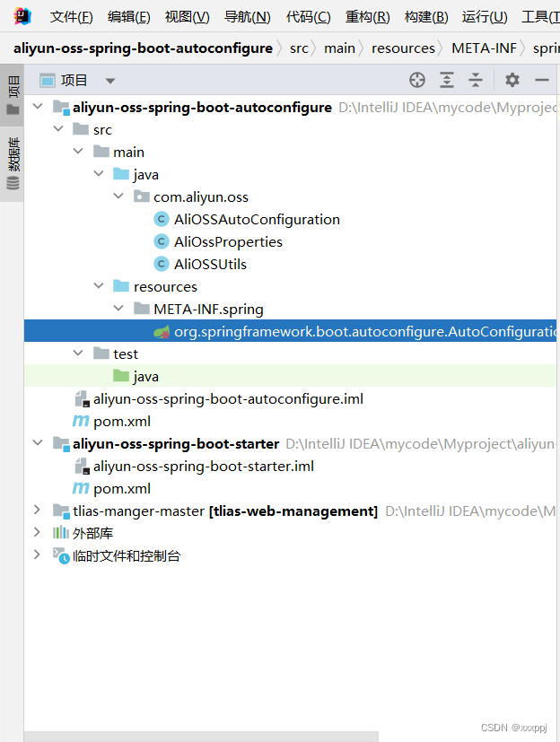
Task: Collapse the aliyun-oss-spring-boot-starter module node
Action: [38, 443]
